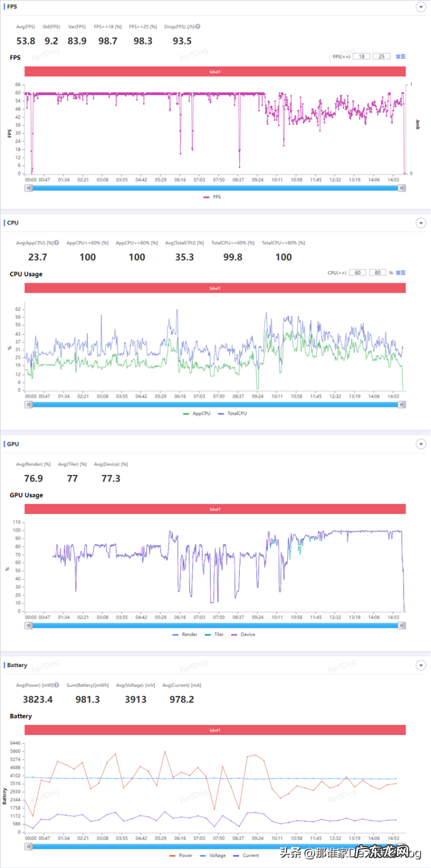The image size is (431, 868).
Task: Collapse the FPS panel with its chevron
Action: pos(421,7)
